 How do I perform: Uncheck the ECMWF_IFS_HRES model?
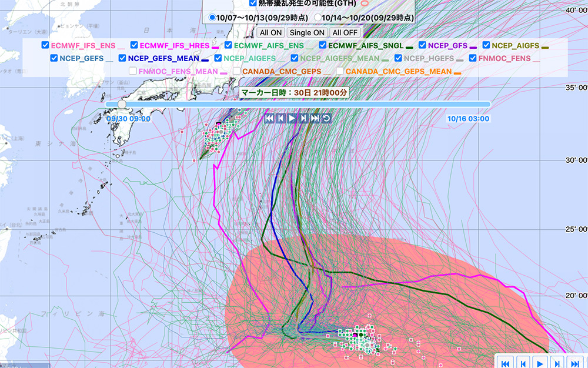[134, 45]
